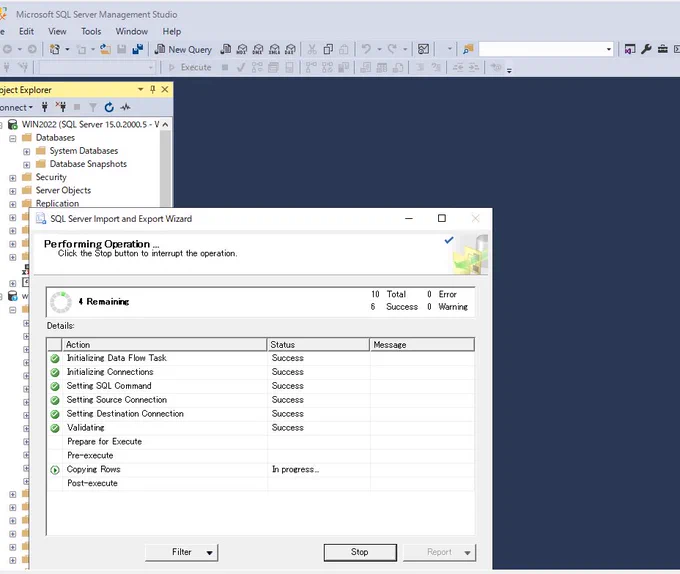The height and width of the screenshot is (574, 680).
Task: Open the Tools menu
Action: (91, 32)
